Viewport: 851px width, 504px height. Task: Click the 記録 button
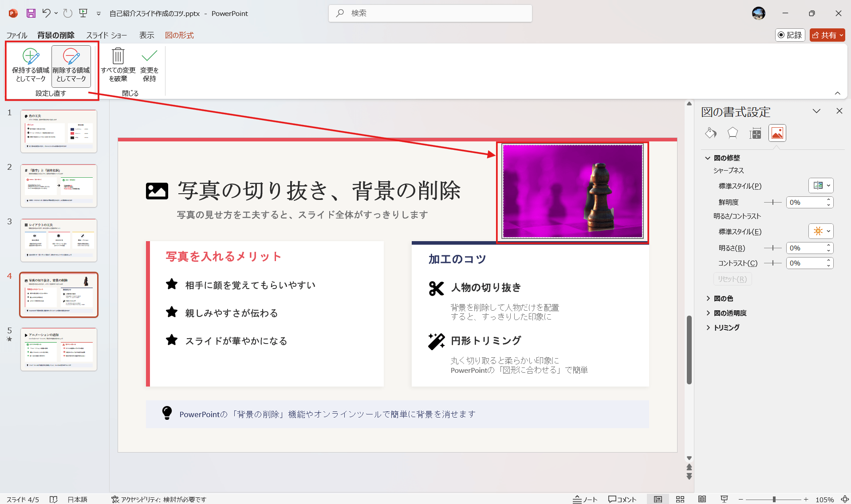pos(789,35)
